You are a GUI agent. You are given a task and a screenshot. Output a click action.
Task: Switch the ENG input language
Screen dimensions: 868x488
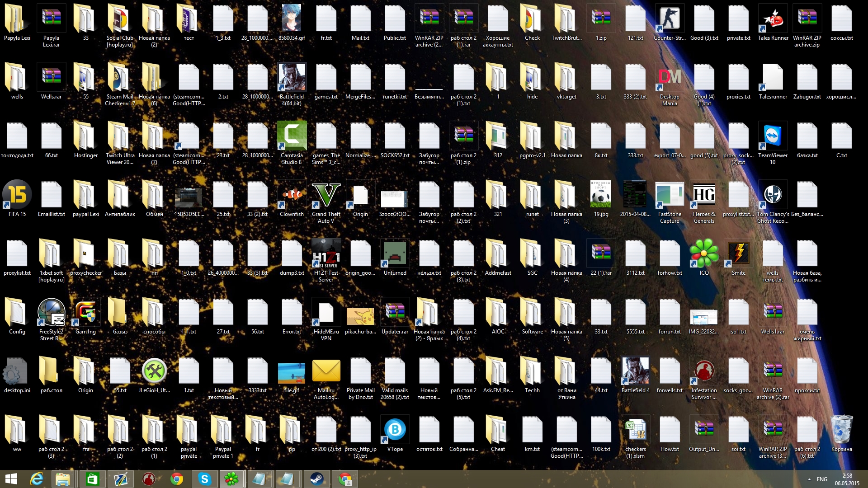[x=822, y=479]
